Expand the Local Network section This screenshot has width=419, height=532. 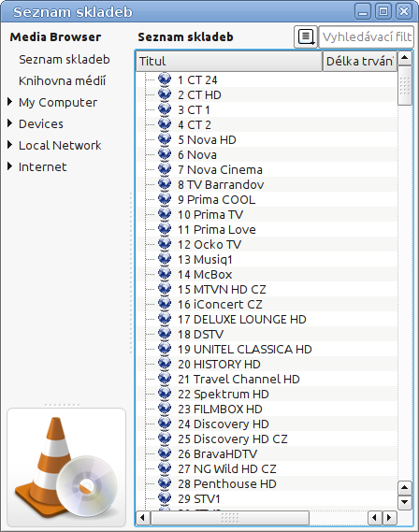(10, 145)
